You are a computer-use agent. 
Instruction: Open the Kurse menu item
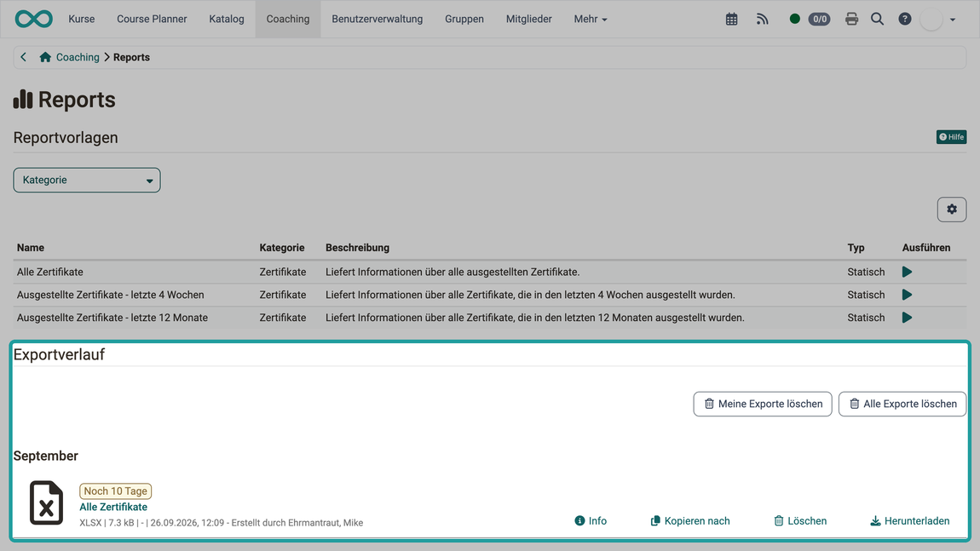tap(81, 19)
